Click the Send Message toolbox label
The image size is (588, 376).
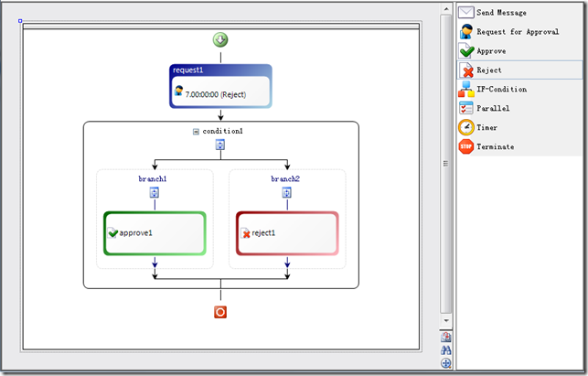pyautogui.click(x=501, y=13)
